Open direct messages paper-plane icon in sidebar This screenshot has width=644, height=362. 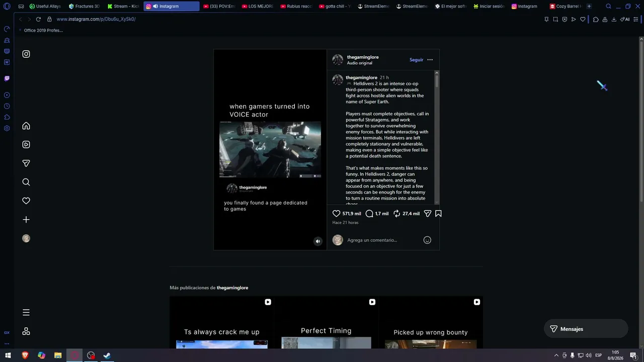click(x=26, y=163)
